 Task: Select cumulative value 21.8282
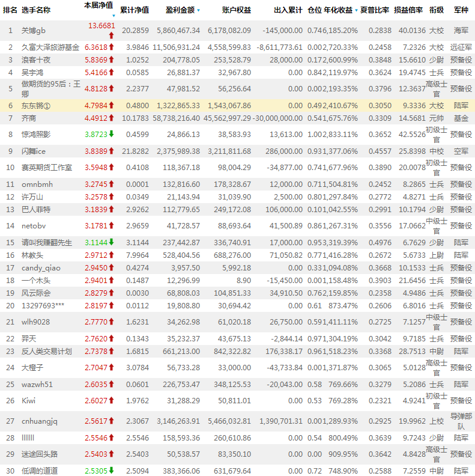click(x=135, y=151)
